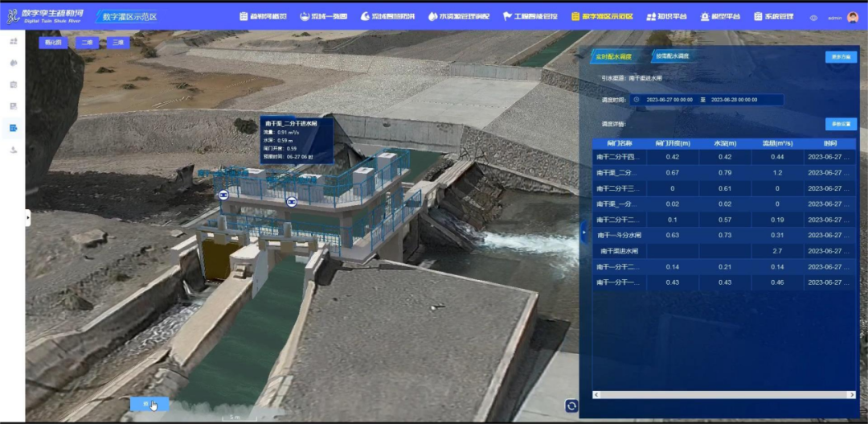Select the 南干二分干四... table row name
The width and height of the screenshot is (868, 424).
[618, 157]
